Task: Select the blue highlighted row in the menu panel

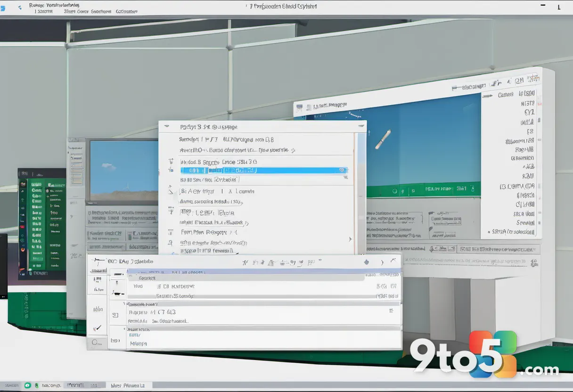Action: (264, 170)
